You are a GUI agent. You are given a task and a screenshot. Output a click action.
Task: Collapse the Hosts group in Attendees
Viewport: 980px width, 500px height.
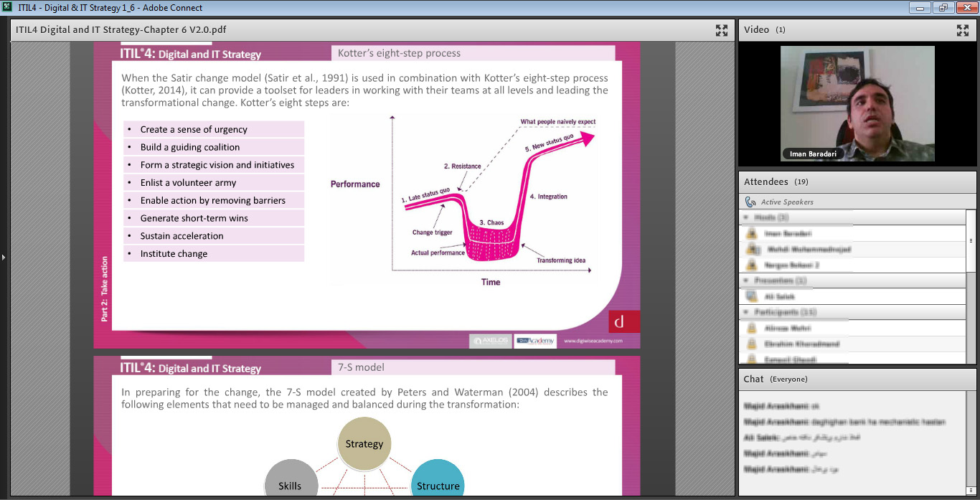tap(746, 217)
